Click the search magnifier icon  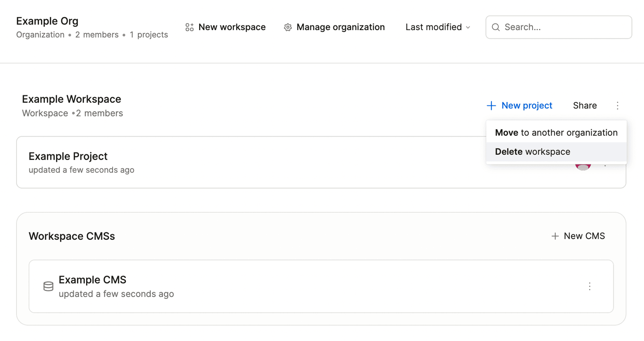[496, 27]
